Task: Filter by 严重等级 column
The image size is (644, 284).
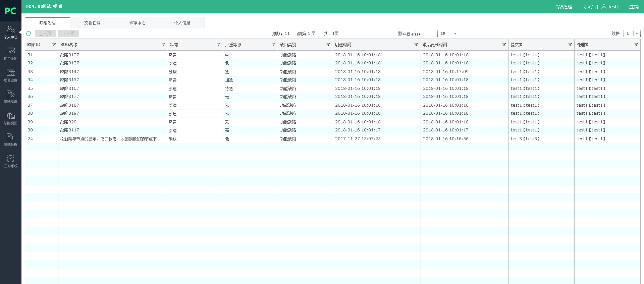Action: click(273, 45)
